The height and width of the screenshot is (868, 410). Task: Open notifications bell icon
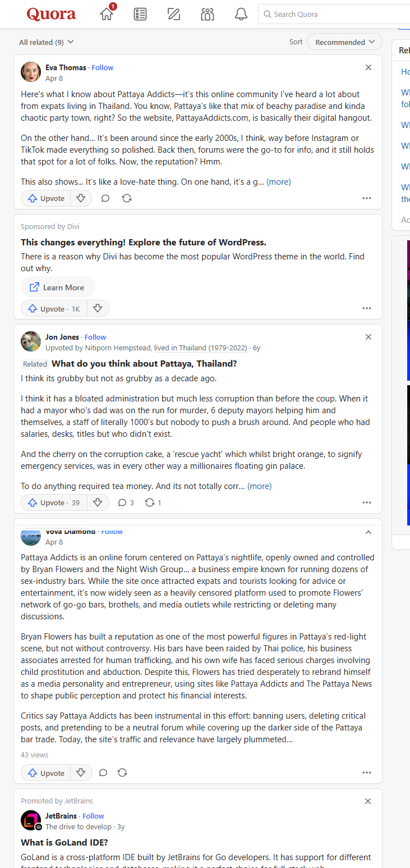pyautogui.click(x=241, y=14)
